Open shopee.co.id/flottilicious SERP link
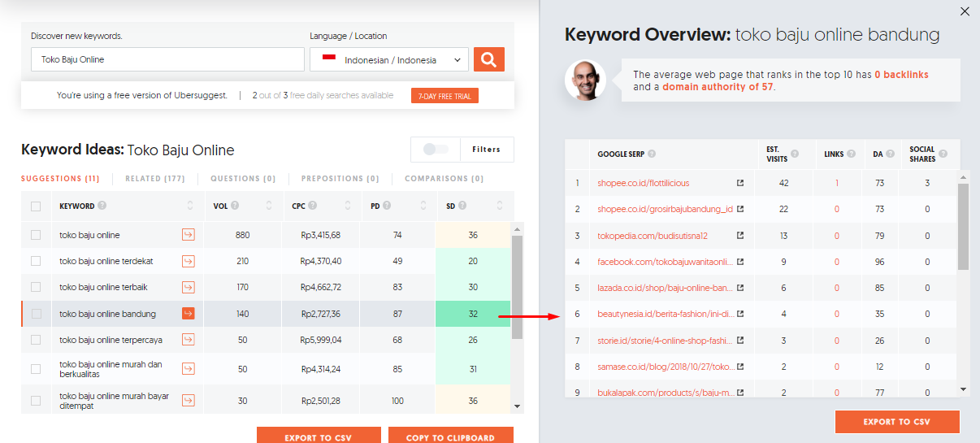Viewport: 980px width, 443px height. pos(644,183)
